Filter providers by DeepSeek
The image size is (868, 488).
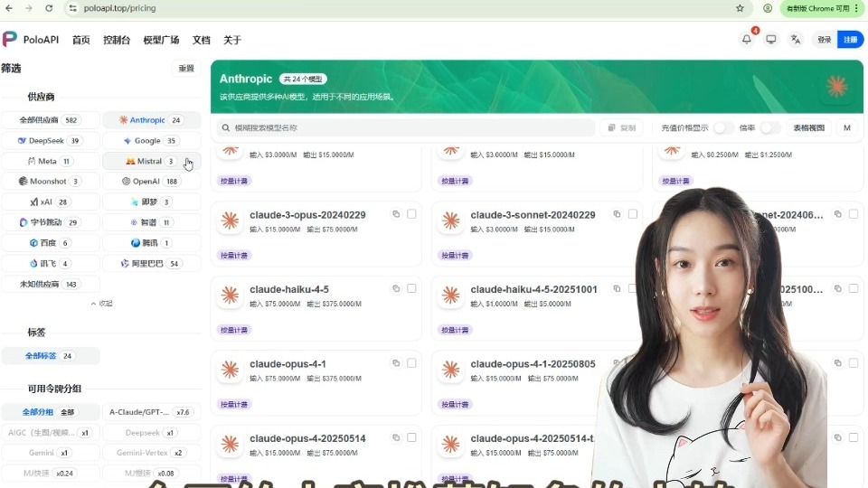[51, 141]
